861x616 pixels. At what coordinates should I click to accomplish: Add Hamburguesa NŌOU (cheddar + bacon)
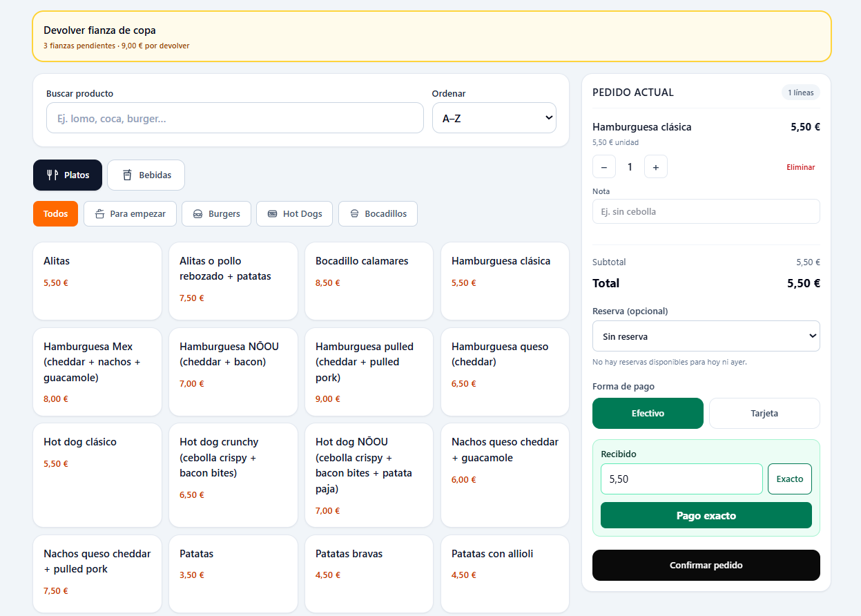[233, 372]
